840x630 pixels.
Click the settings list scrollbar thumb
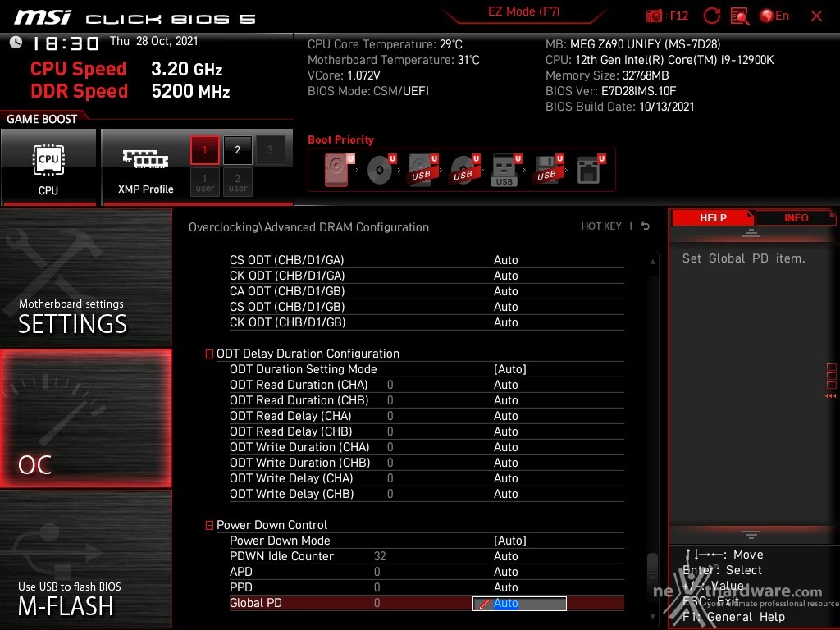click(x=652, y=574)
